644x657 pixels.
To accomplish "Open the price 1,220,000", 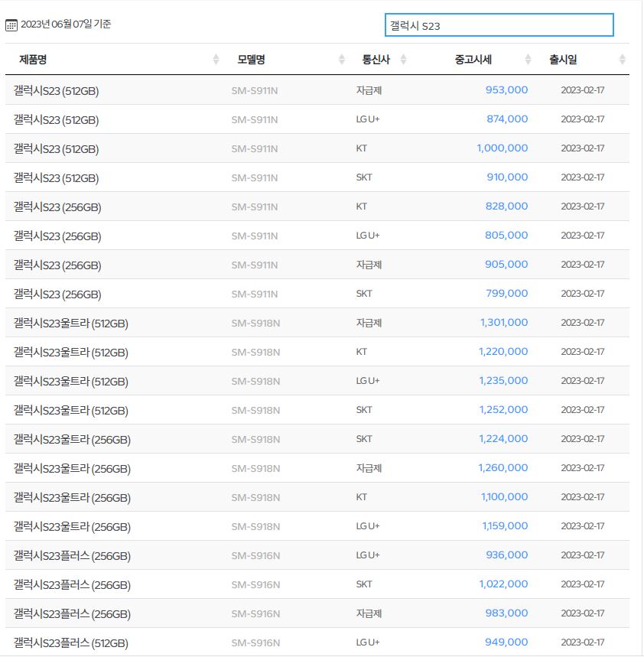I will [x=503, y=352].
